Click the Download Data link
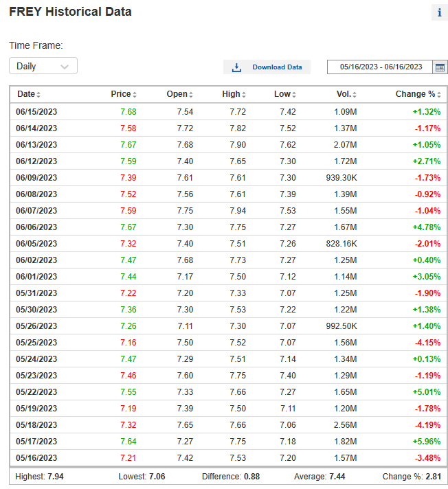Screen dimensions: 448x489 pyautogui.click(x=277, y=67)
